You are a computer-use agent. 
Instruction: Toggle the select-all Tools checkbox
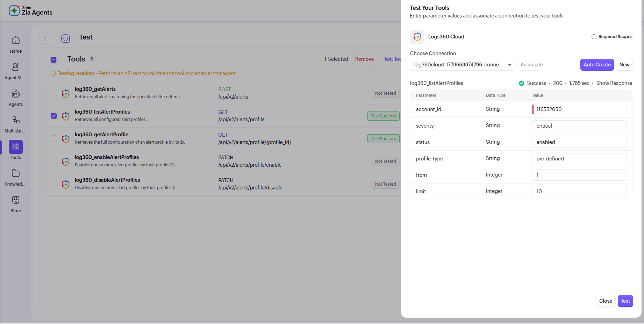click(x=53, y=60)
